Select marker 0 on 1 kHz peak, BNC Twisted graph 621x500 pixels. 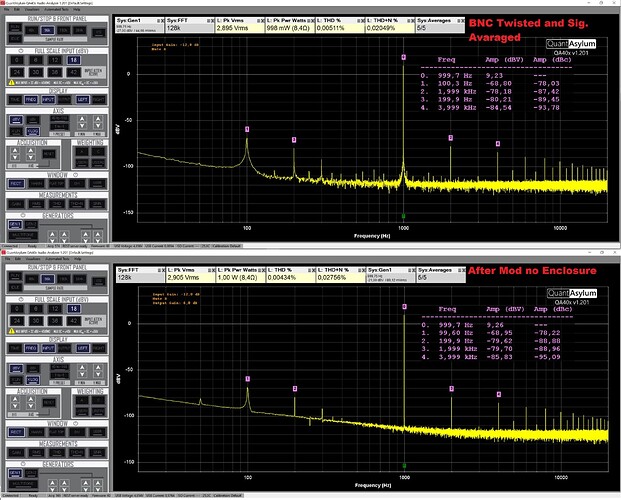point(404,57)
